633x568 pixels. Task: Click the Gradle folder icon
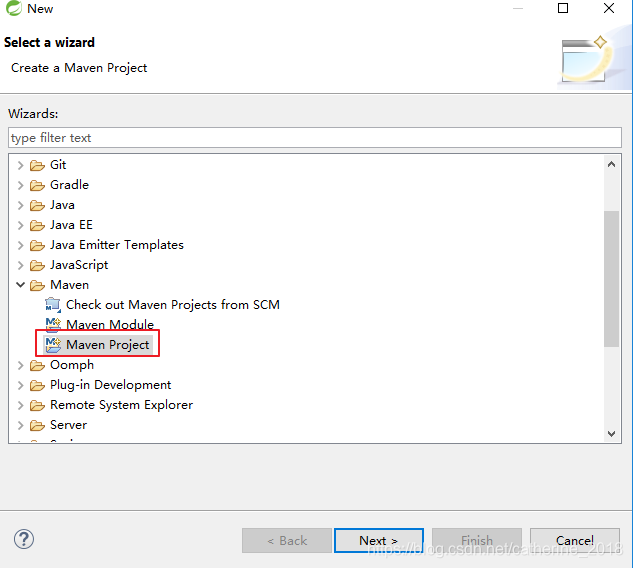coord(37,185)
